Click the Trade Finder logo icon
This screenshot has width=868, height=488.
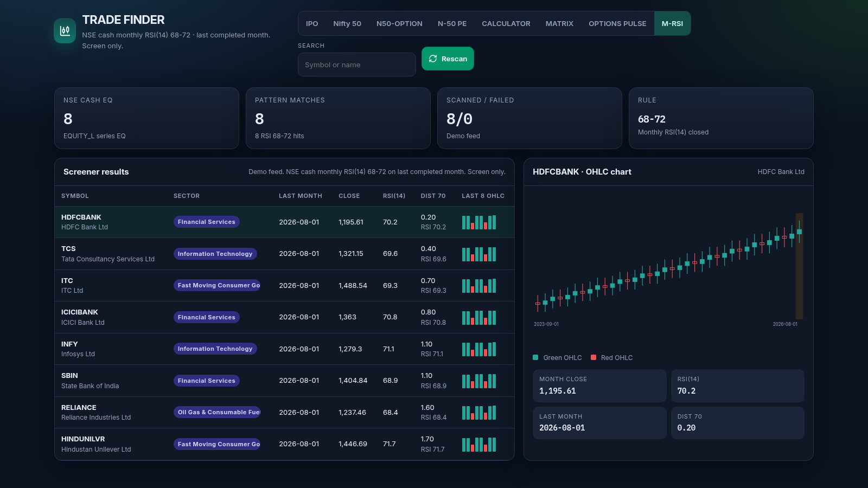[x=65, y=30]
